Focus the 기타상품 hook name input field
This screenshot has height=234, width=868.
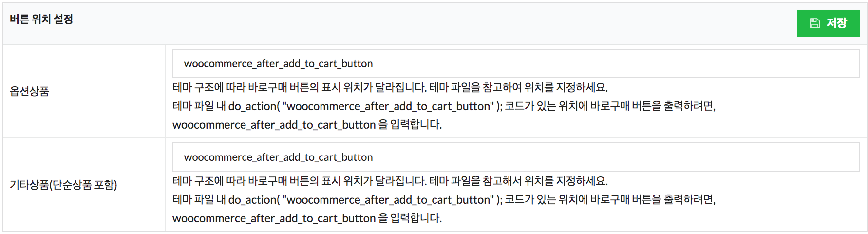(516, 157)
